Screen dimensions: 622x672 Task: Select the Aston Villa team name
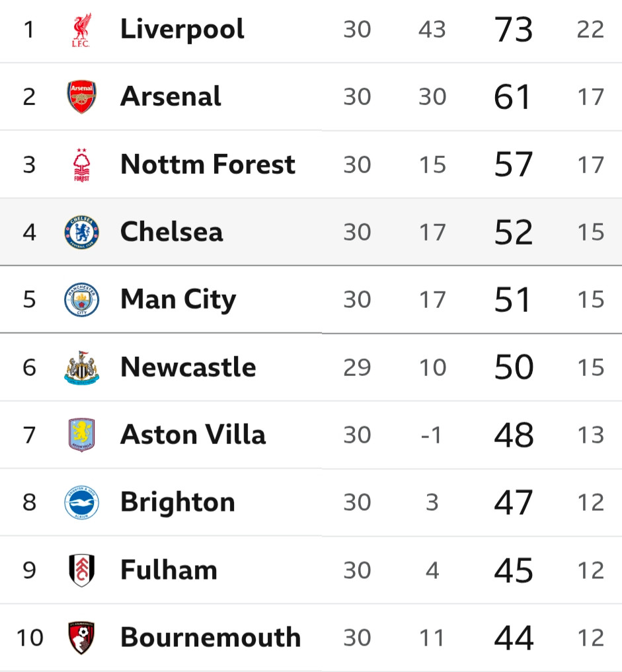point(193,435)
